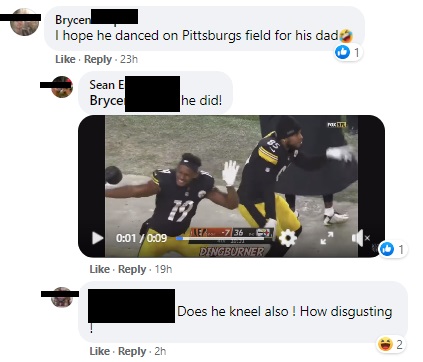This screenshot has width=423, height=362.
Task: Open Sean's profile avatar
Action: coord(62,87)
